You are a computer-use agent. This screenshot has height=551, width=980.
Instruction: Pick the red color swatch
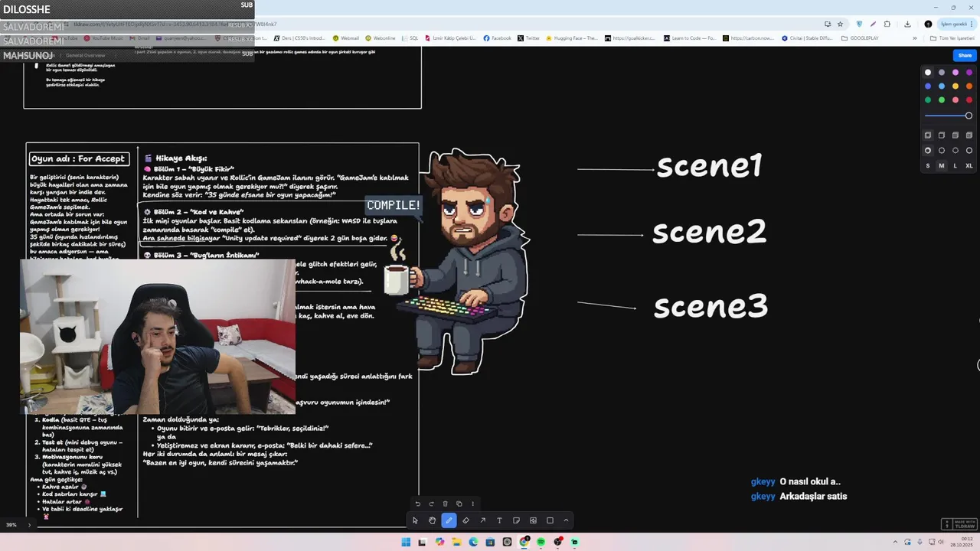click(x=969, y=100)
